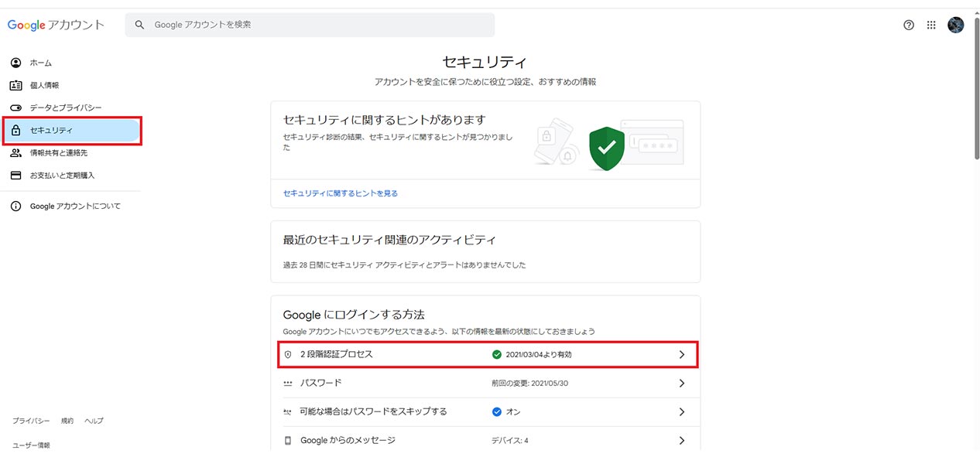Click the 過去 28 日間 activity message

coord(405,265)
